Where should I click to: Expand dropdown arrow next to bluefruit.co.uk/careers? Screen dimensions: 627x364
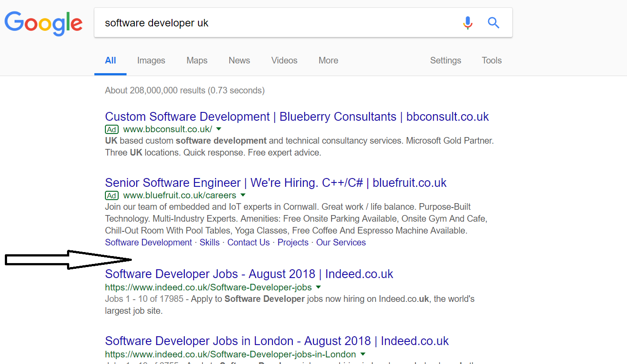[x=243, y=195]
